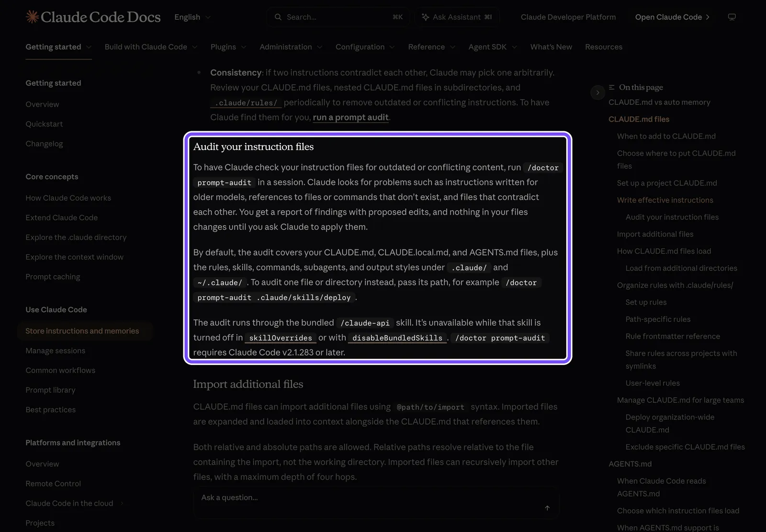Image resolution: width=766 pixels, height=532 pixels.
Task: Follow the 'run a prompt audit' link
Action: pos(350,117)
